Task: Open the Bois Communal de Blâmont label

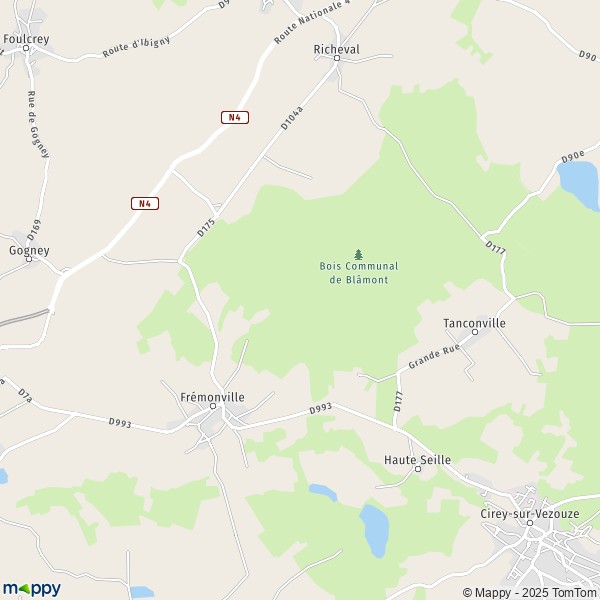Action: 359,273
